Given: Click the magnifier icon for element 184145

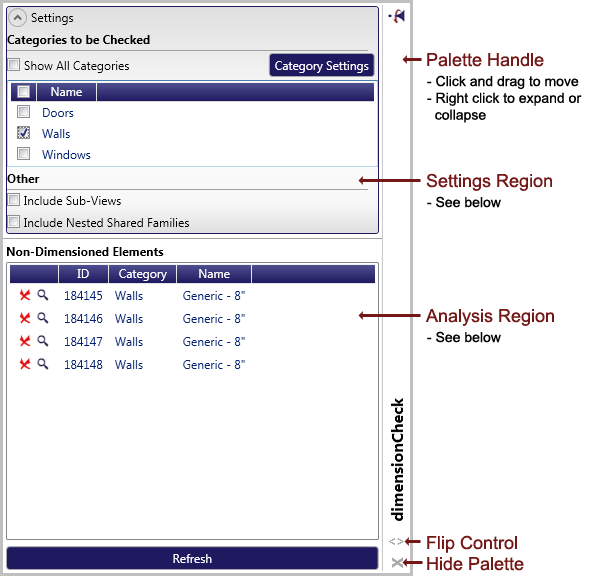Looking at the screenshot, I should (43, 295).
